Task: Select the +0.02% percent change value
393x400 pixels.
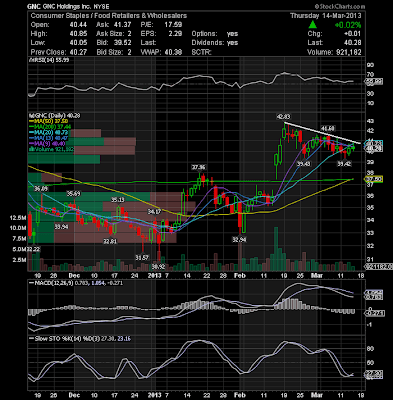Action: [348, 25]
